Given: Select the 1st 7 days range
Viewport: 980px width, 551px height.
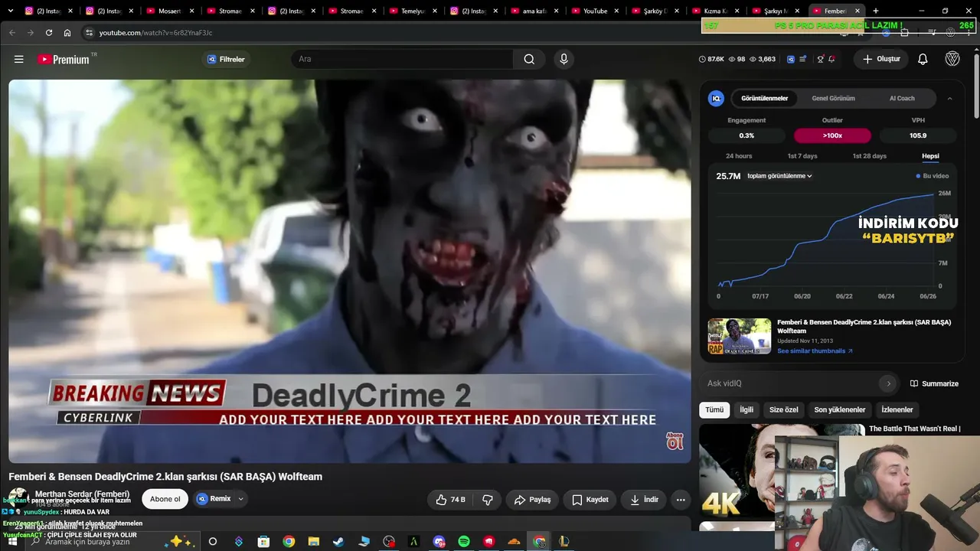Looking at the screenshot, I should click(802, 156).
